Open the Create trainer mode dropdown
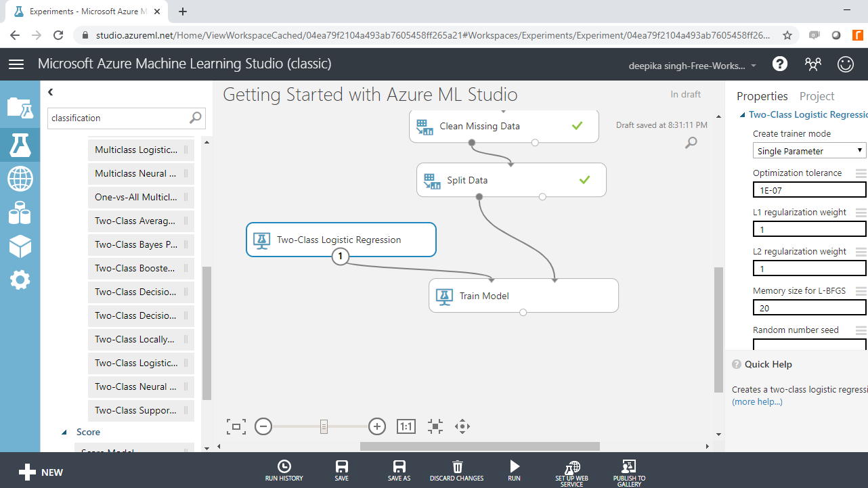The image size is (868, 488). click(x=809, y=151)
